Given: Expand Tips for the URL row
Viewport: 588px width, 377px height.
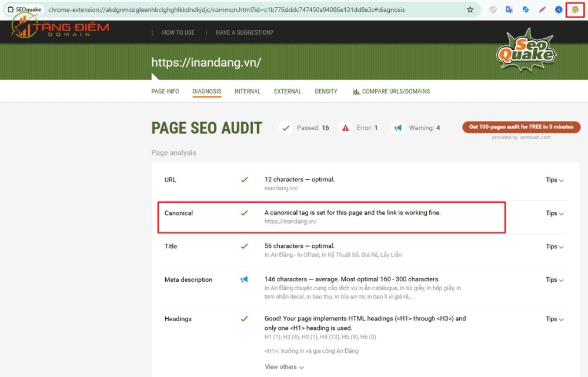Looking at the screenshot, I should [x=554, y=180].
